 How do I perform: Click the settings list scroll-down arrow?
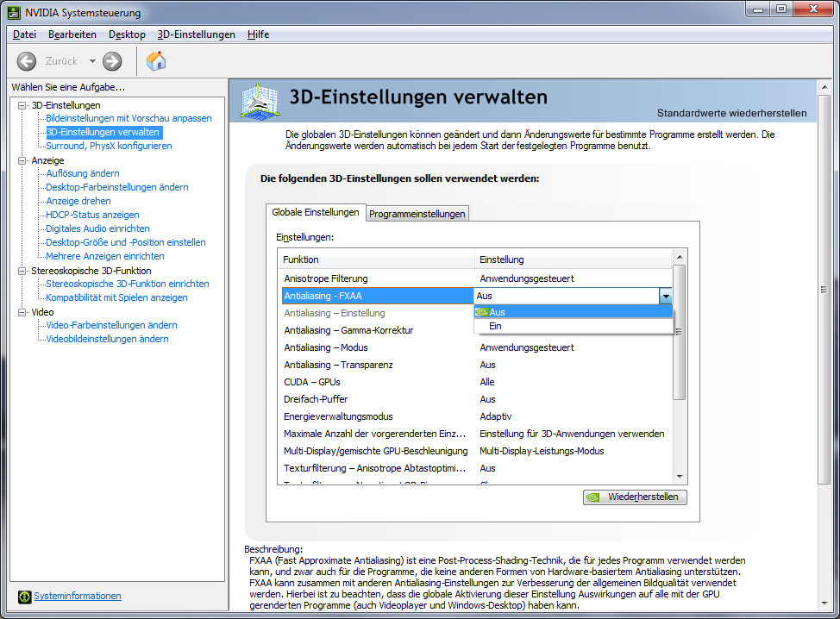coord(680,477)
